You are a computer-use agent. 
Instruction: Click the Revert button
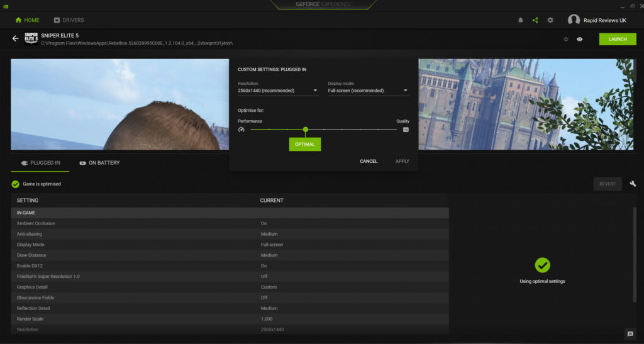pos(608,184)
